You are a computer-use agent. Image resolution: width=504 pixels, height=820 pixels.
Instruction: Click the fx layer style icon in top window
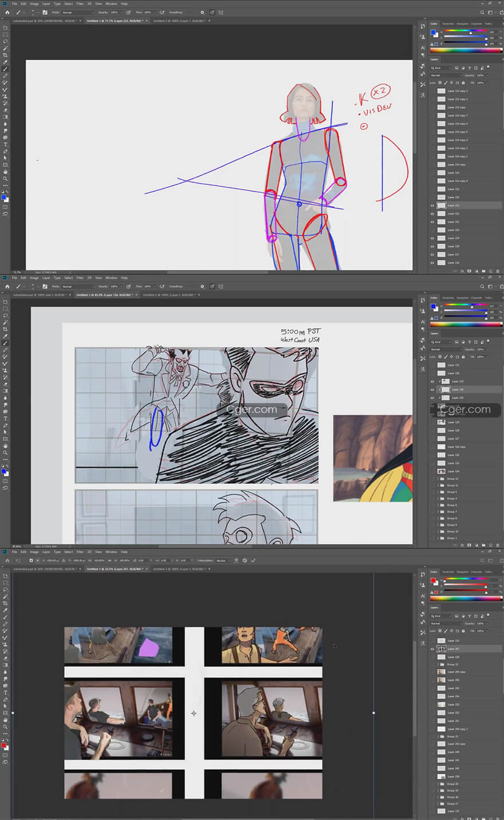(462, 271)
